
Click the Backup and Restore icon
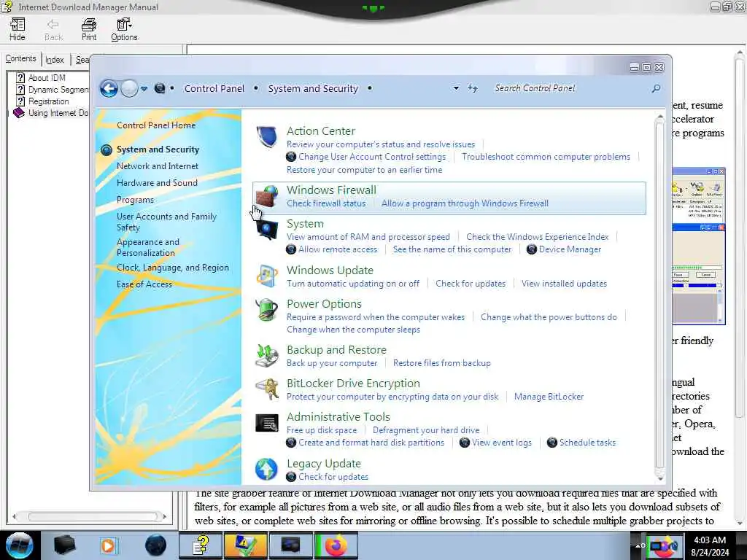266,356
